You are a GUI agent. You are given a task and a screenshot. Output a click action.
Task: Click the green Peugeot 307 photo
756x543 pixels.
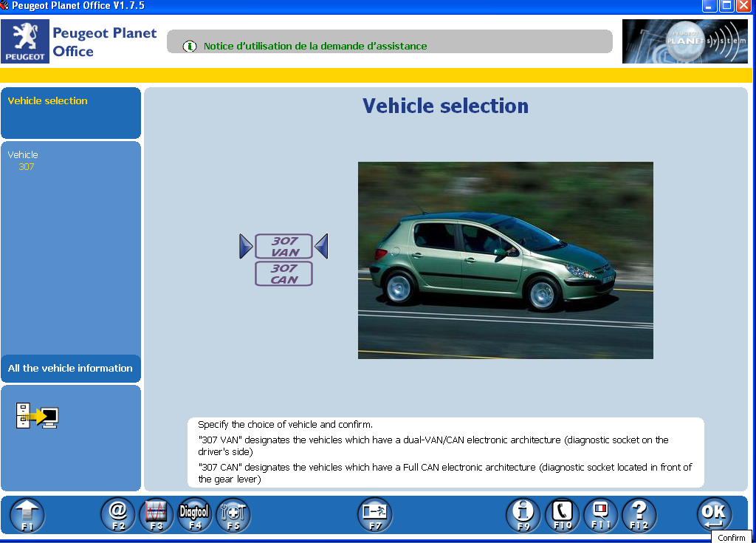point(505,260)
